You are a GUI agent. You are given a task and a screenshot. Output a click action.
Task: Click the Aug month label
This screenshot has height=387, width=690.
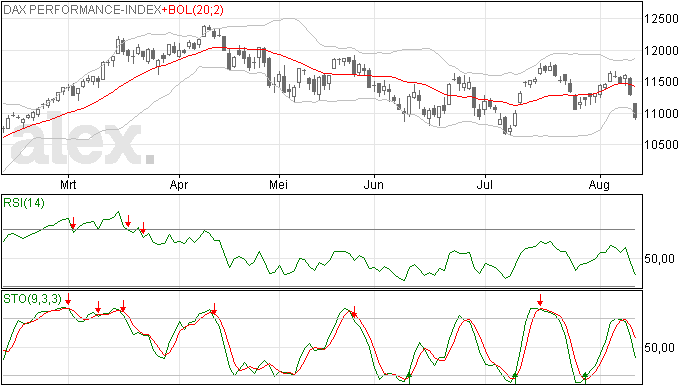pos(599,184)
